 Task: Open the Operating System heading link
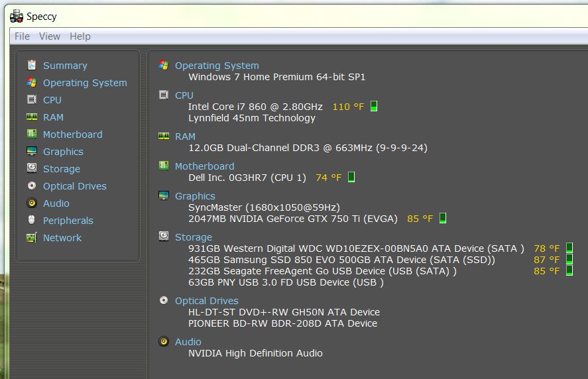tap(217, 66)
